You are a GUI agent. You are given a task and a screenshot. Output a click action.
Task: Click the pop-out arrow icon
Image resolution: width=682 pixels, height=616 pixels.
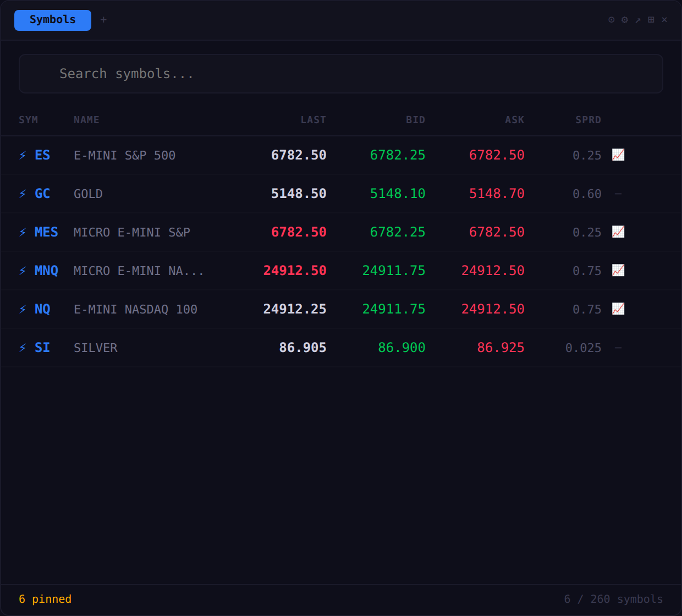(638, 20)
